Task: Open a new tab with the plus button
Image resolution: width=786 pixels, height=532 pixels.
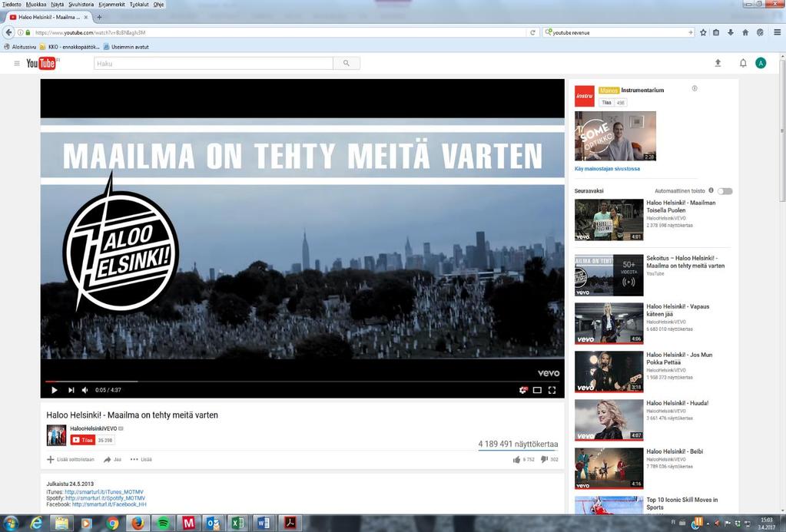Action: [99, 17]
